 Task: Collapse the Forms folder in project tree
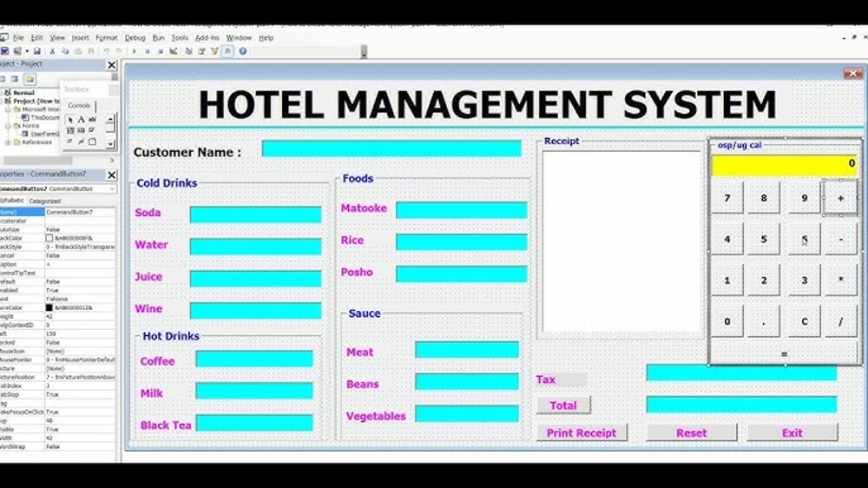[8, 126]
